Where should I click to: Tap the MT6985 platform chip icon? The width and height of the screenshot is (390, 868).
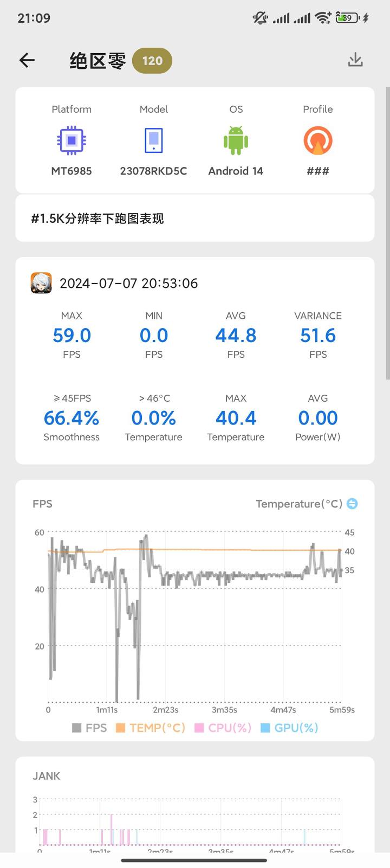[x=71, y=141]
